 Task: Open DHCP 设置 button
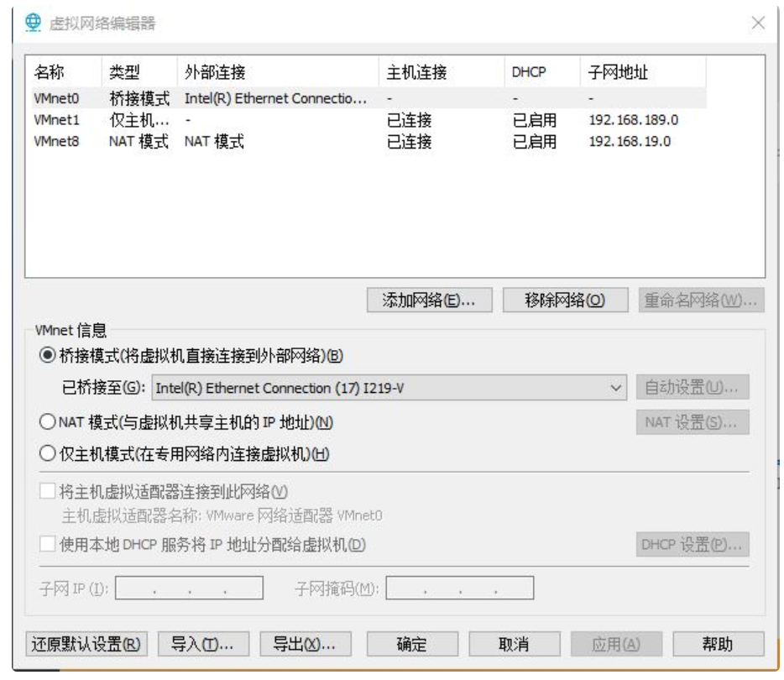click(x=693, y=544)
